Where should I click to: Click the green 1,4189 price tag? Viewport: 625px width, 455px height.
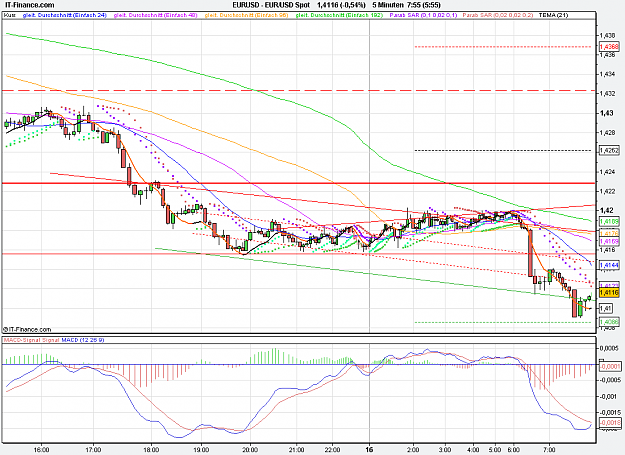click(609, 221)
